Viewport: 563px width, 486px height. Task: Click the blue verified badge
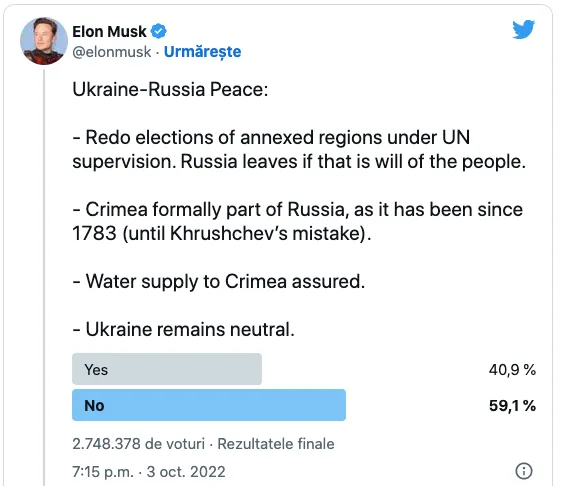tap(158, 31)
